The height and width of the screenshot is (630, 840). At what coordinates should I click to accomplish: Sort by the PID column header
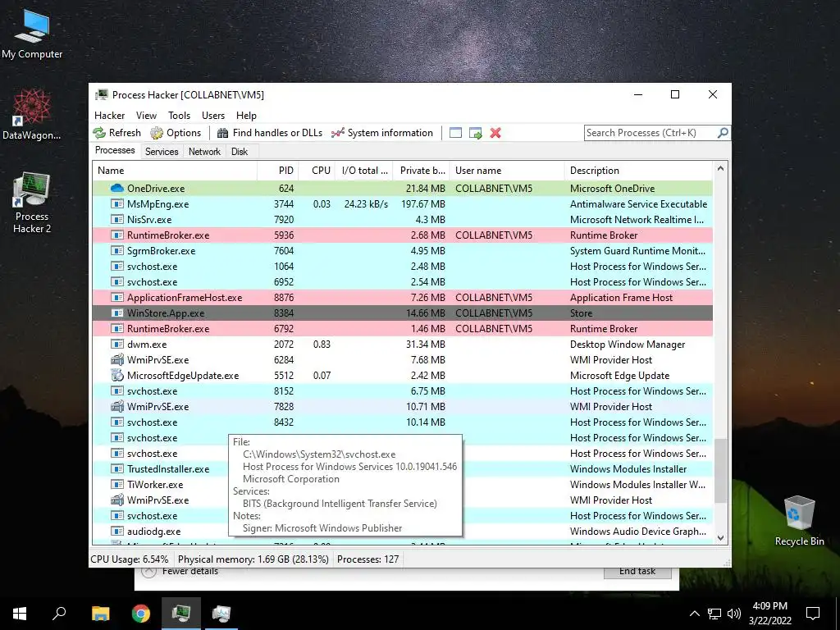pyautogui.click(x=278, y=171)
